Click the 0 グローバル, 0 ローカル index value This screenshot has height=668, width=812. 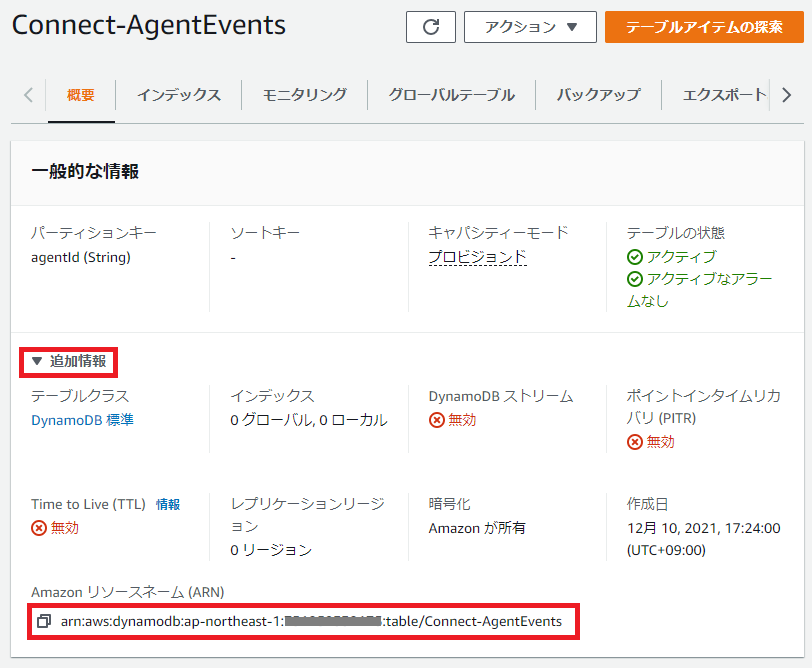(x=309, y=420)
